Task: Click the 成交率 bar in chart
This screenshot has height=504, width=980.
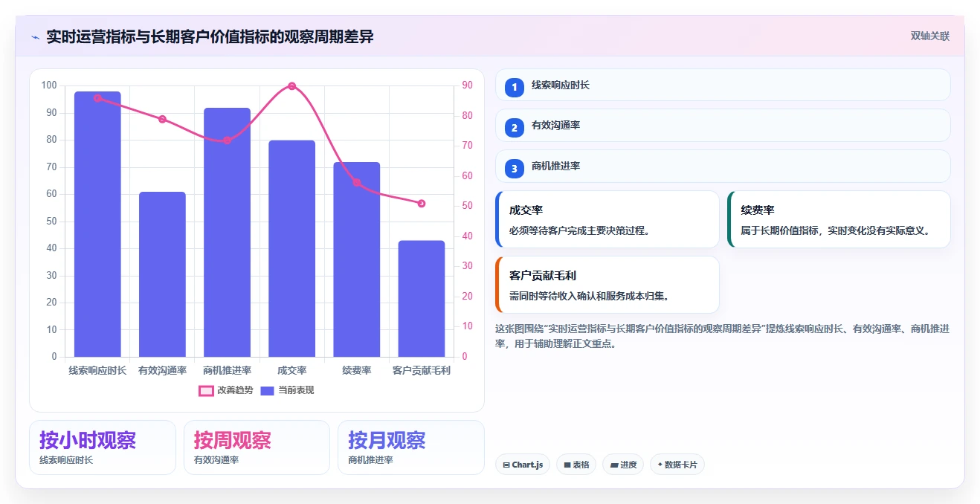Action: coord(291,248)
